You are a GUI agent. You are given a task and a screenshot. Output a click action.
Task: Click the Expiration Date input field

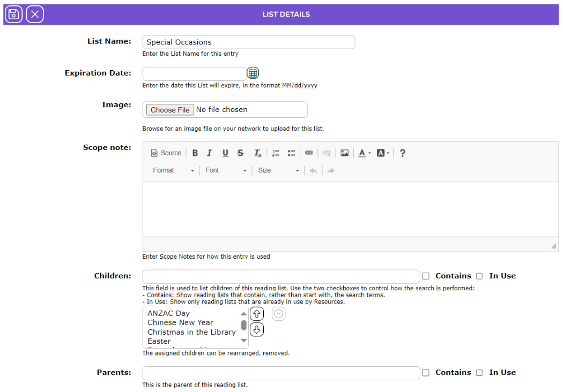click(194, 74)
